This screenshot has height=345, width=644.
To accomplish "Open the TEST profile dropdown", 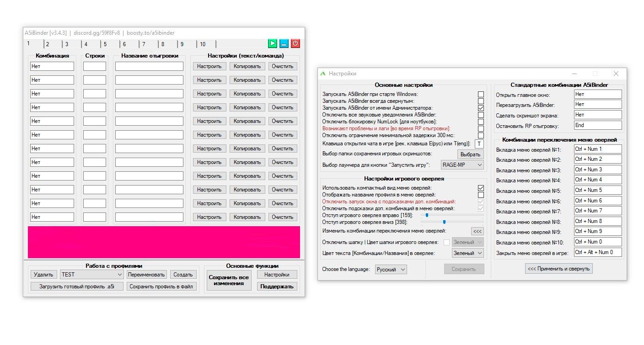I will click(x=92, y=274).
